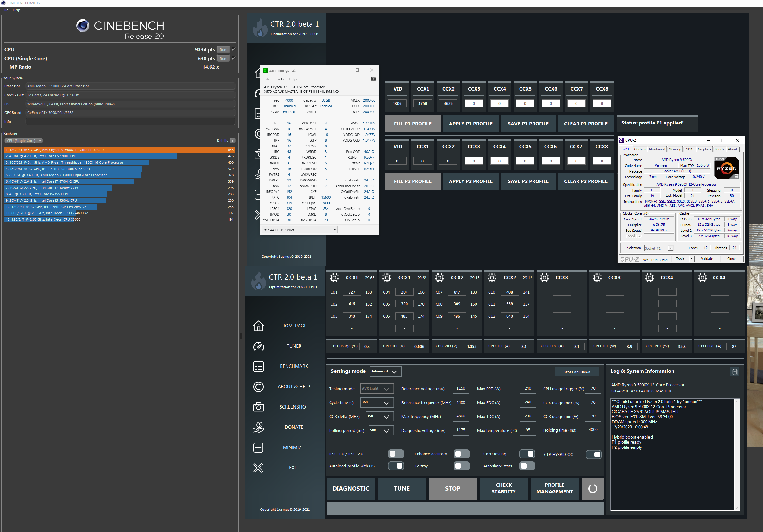Toggle the To tray switch
The image size is (763, 532).
461,466
